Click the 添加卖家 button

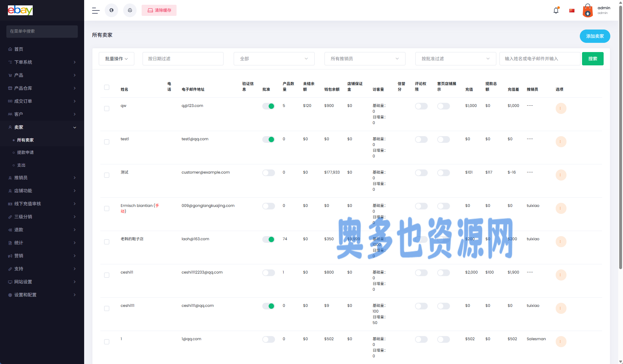pos(594,36)
